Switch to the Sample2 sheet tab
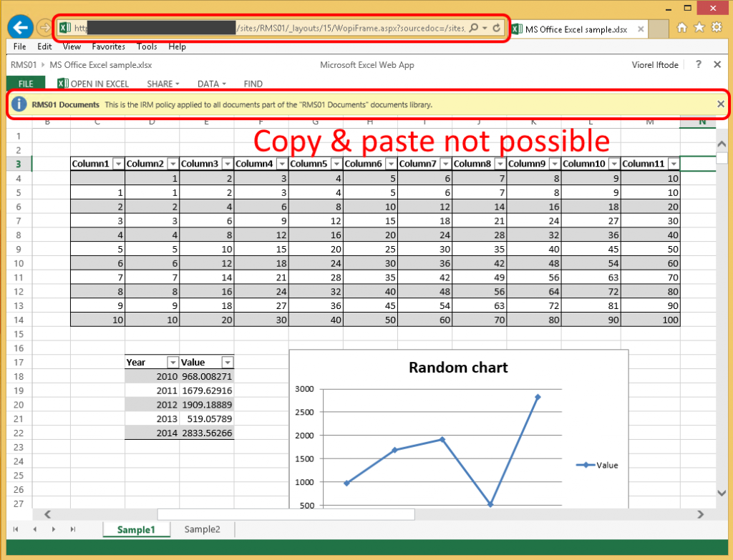 pos(202,529)
